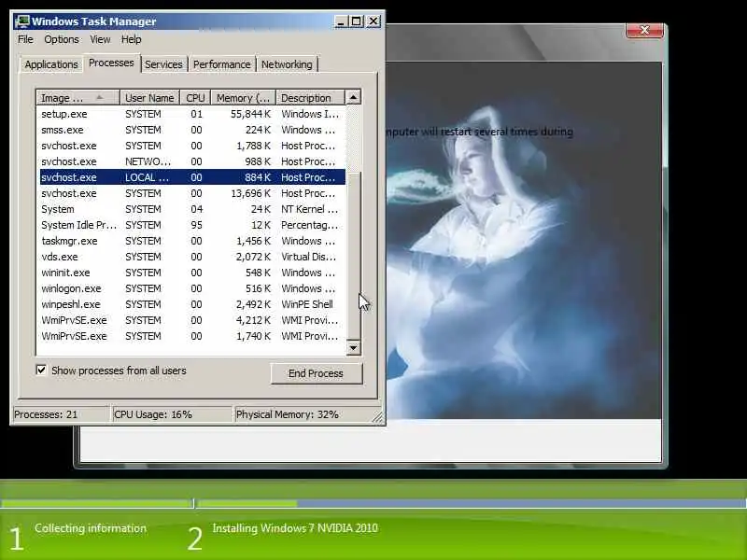This screenshot has height=560, width=747.
Task: Select the setup.exe process row
Action: [192, 114]
